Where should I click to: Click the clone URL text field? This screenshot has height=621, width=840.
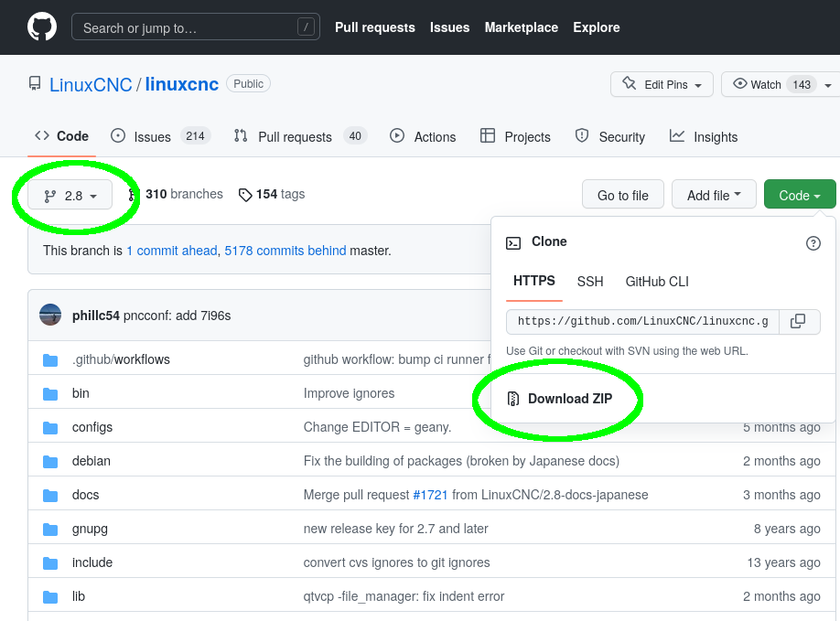point(642,321)
